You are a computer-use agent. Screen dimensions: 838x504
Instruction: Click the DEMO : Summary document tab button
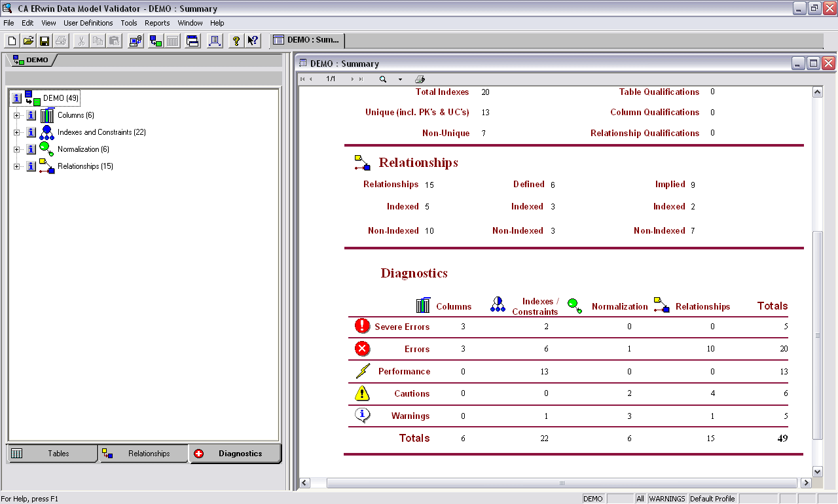coord(307,40)
